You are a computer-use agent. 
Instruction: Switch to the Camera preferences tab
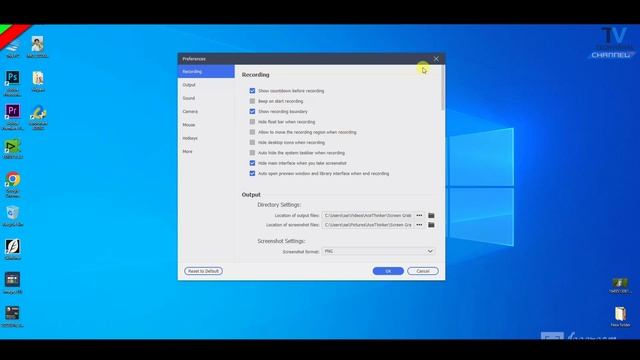(x=206, y=111)
